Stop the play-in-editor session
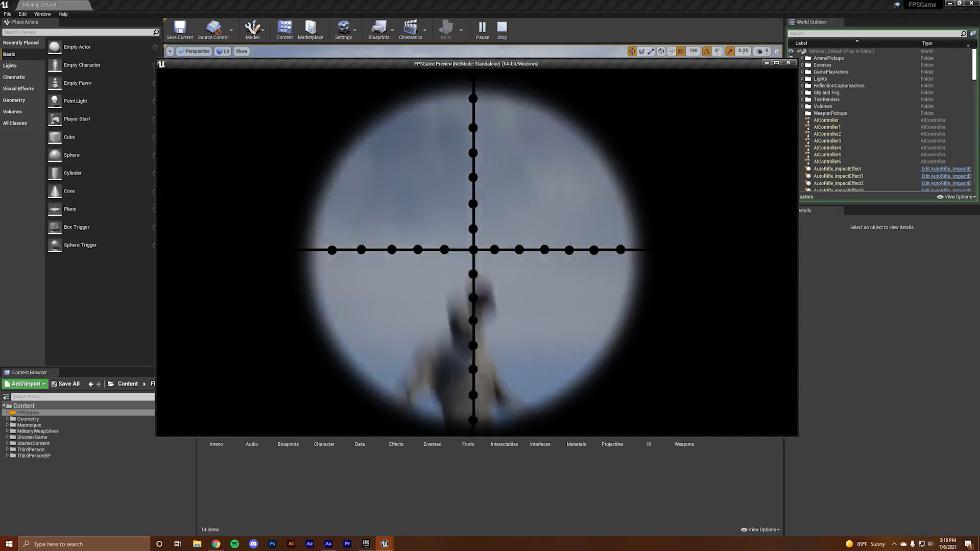Image resolution: width=980 pixels, height=551 pixels. point(502,30)
